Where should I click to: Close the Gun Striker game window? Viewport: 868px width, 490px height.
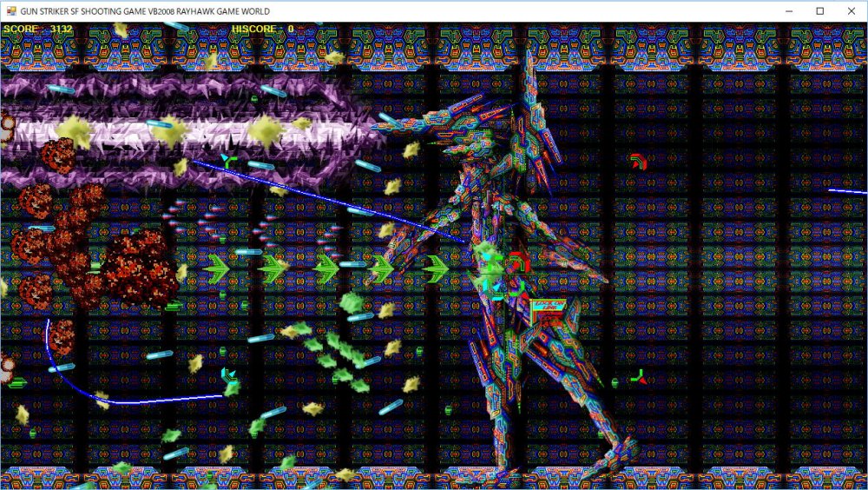coord(852,11)
